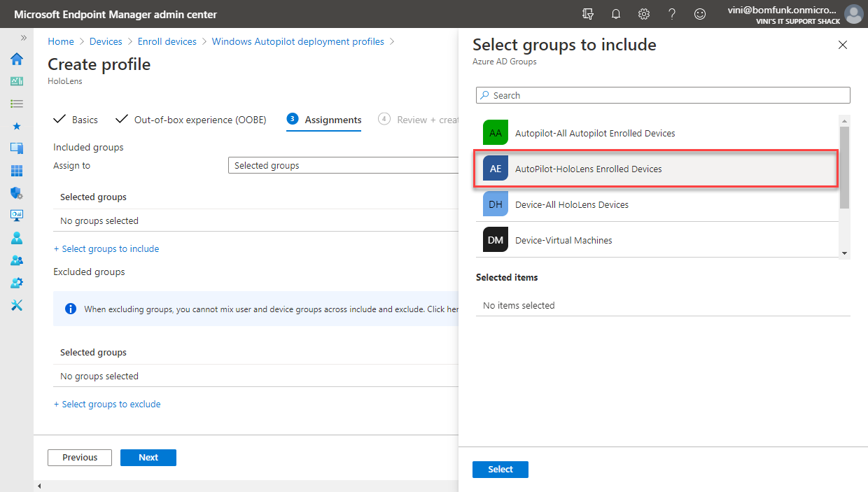Click the user account avatar
Viewport: 868px width, 492px height.
(x=854, y=14)
